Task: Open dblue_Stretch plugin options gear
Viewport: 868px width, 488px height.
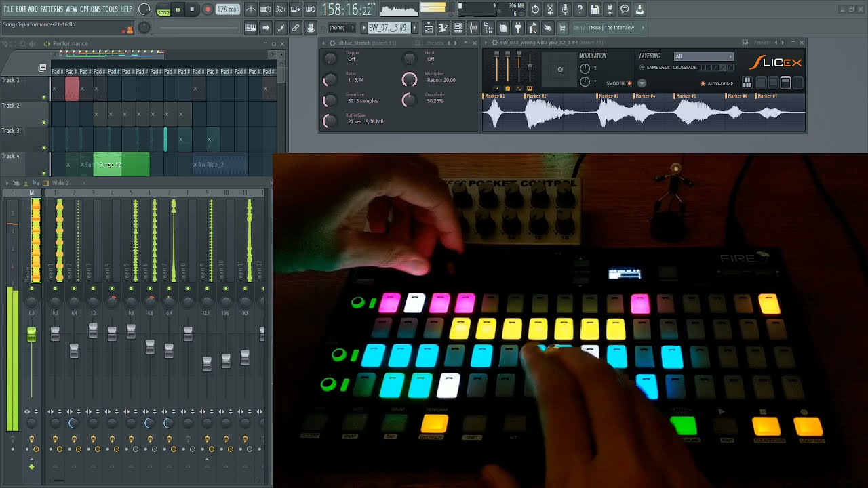Action: pos(332,43)
